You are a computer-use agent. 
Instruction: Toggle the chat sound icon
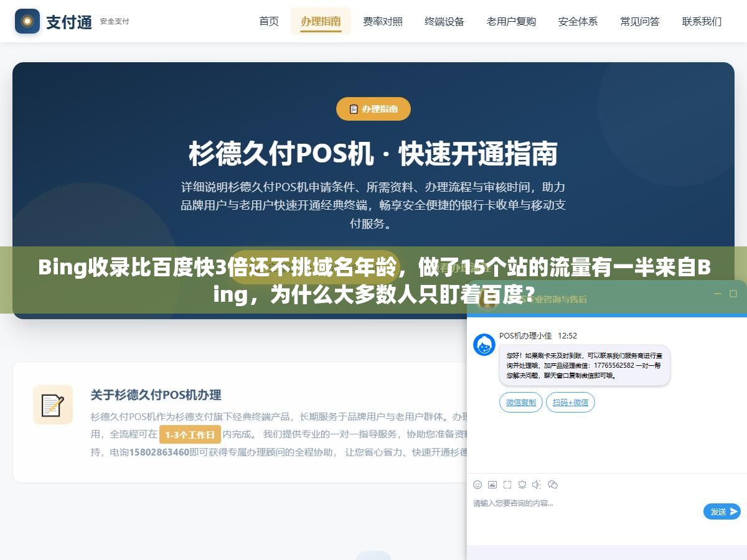(x=537, y=485)
